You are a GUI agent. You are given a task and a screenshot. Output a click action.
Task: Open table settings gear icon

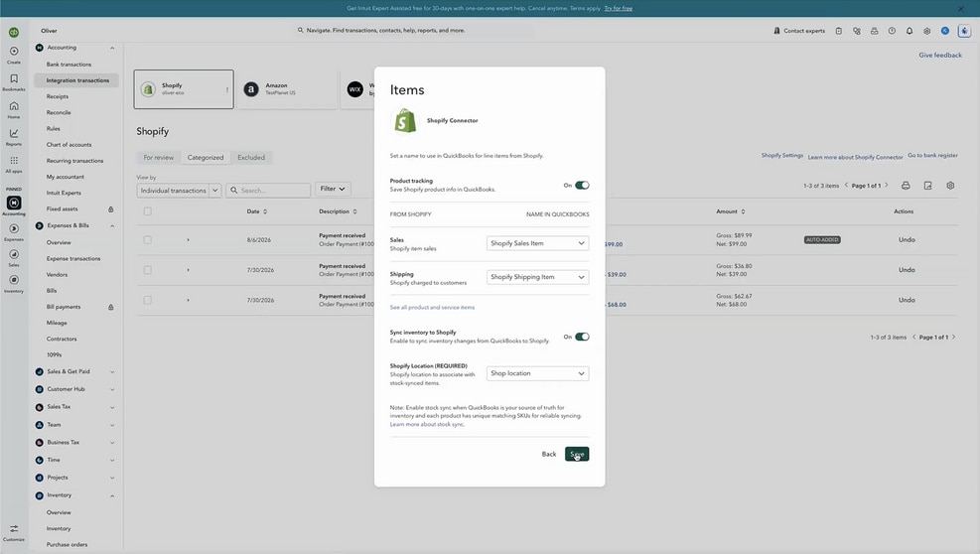click(x=950, y=186)
